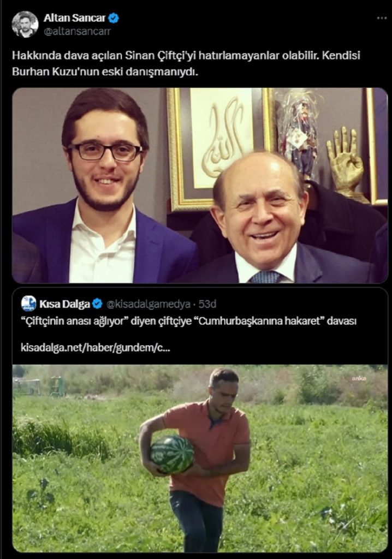Open the Kısa Dalga account name
The image size is (392, 559).
click(64, 304)
